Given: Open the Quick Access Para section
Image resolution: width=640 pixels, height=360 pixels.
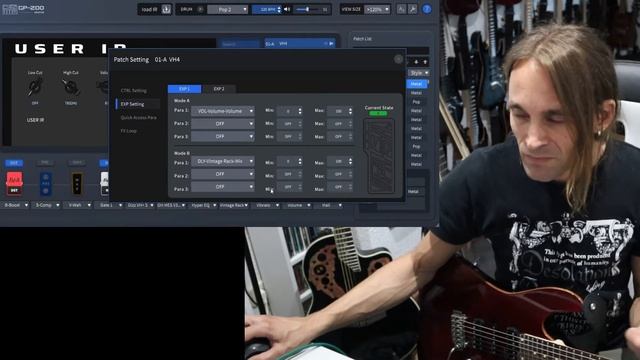Looking at the screenshot, I should (x=138, y=118).
